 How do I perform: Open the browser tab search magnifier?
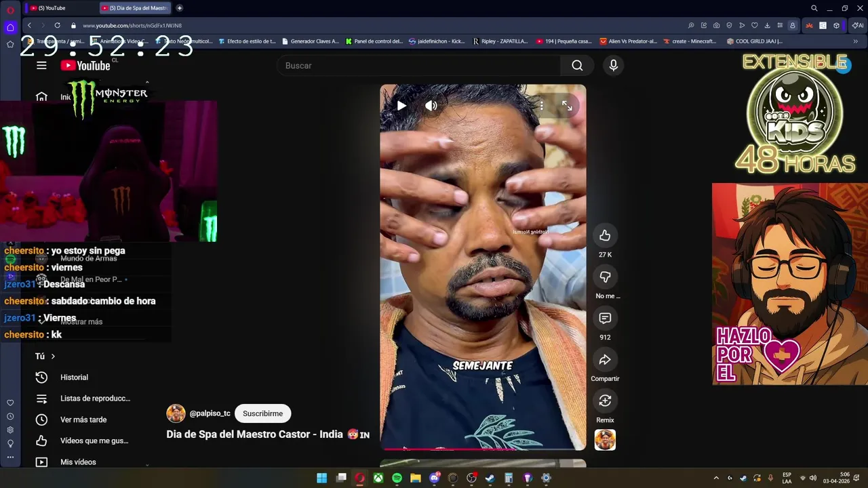(x=814, y=8)
